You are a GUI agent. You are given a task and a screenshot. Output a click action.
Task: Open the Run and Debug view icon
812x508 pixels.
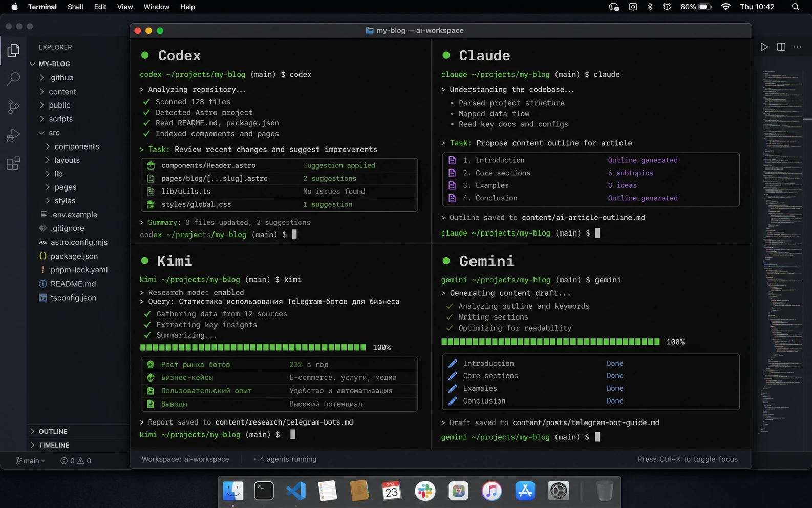14,135
